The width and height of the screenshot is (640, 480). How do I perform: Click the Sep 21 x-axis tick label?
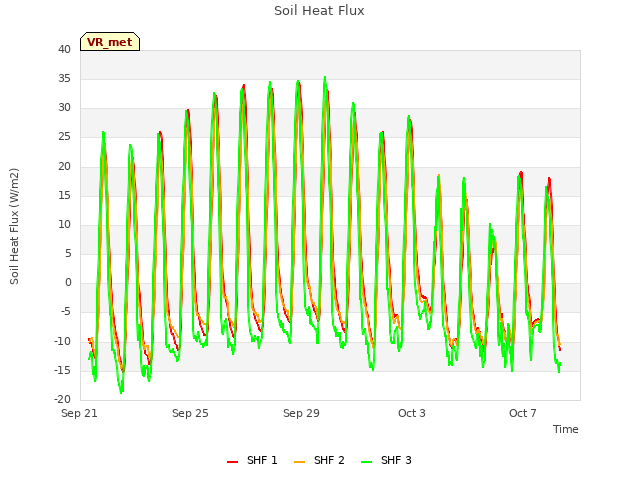click(x=79, y=413)
